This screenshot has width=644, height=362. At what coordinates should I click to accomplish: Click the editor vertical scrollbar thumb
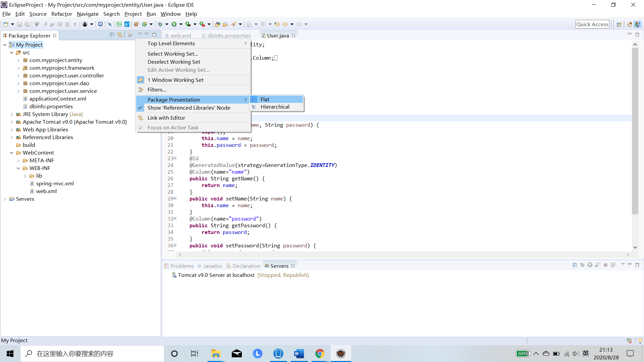coord(635,131)
